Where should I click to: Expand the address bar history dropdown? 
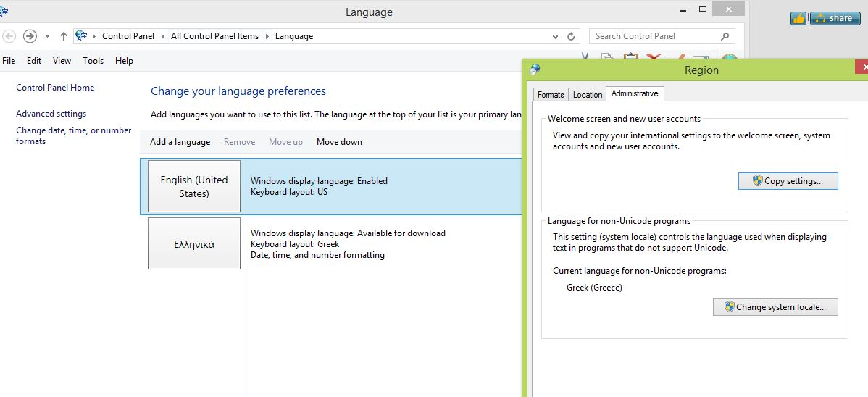pyautogui.click(x=555, y=36)
